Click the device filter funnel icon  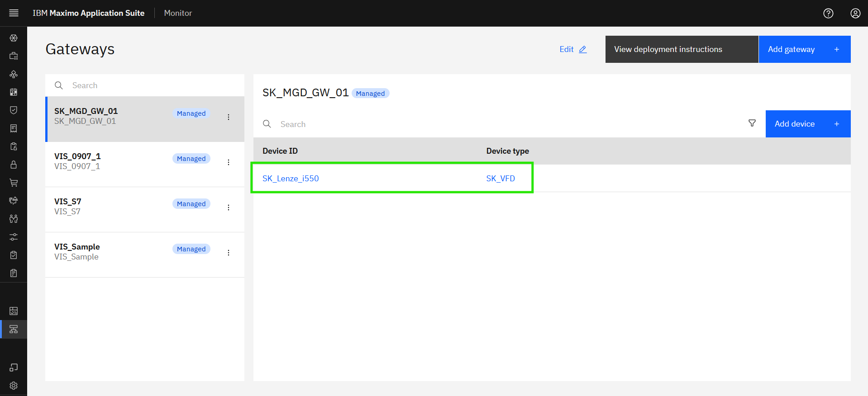[752, 123]
